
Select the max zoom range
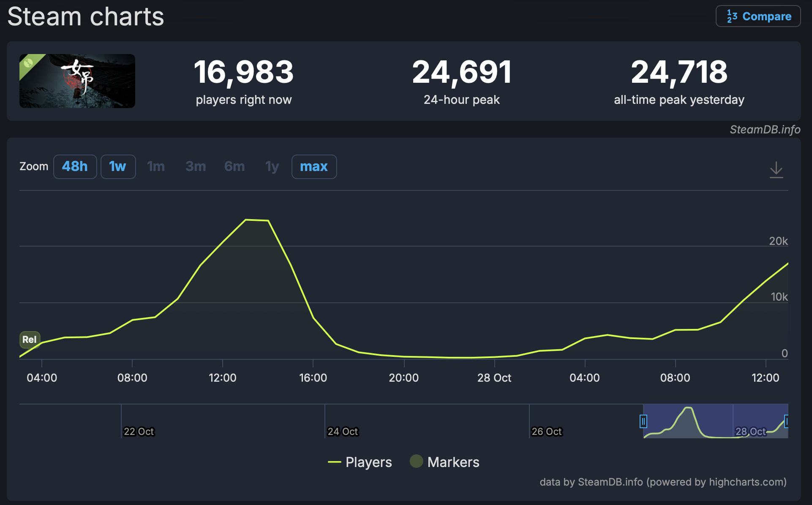pos(313,167)
